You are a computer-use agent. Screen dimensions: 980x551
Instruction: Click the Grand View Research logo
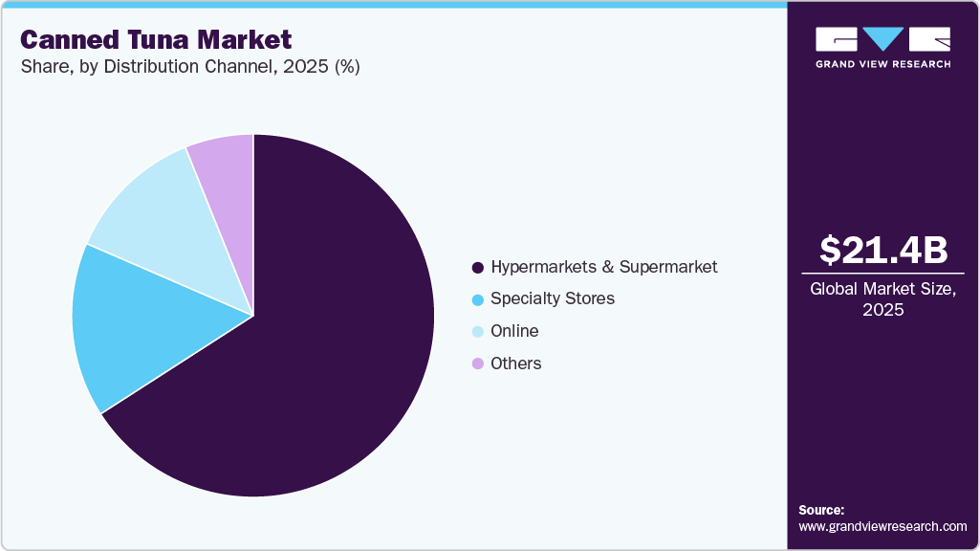(x=880, y=48)
